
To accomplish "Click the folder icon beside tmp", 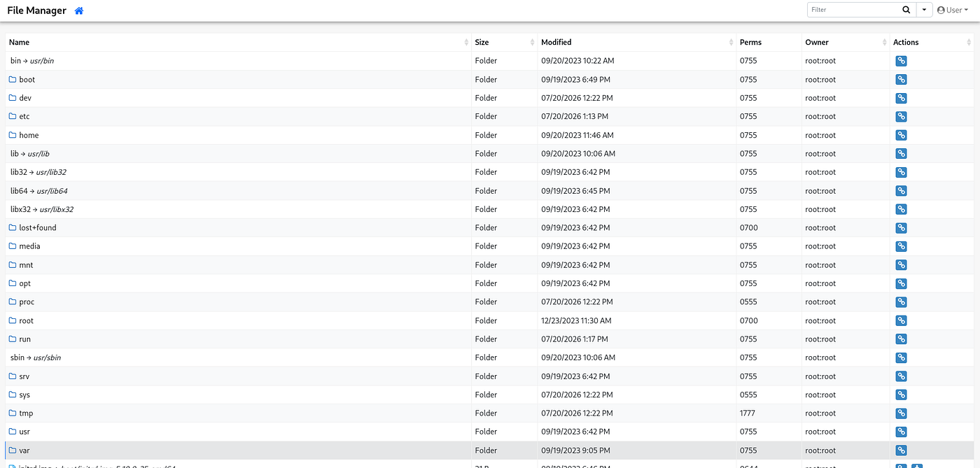I will click(x=13, y=413).
